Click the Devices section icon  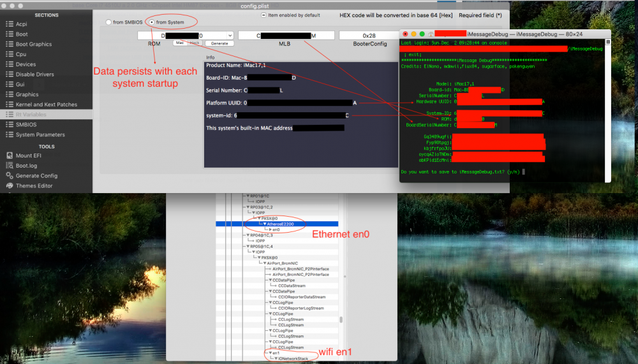[10, 64]
